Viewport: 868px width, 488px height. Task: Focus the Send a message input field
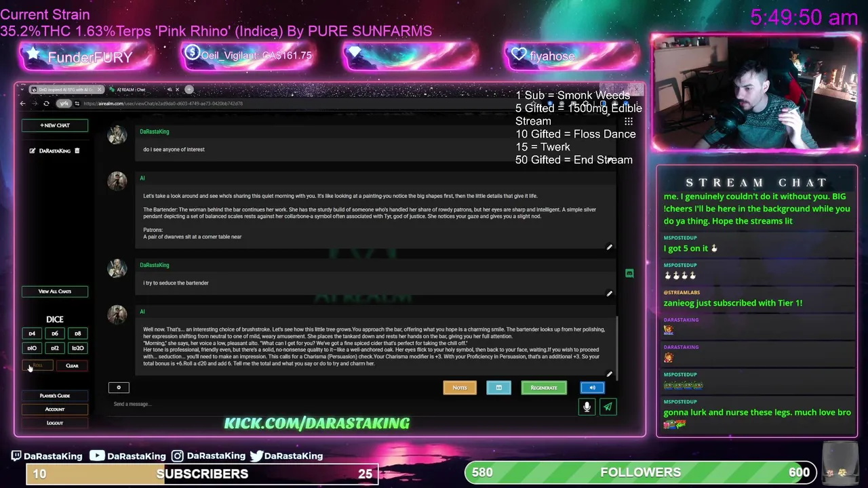coord(342,405)
